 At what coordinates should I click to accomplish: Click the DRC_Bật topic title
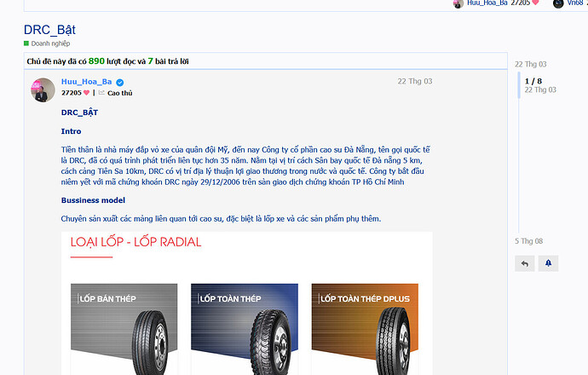[x=49, y=30]
